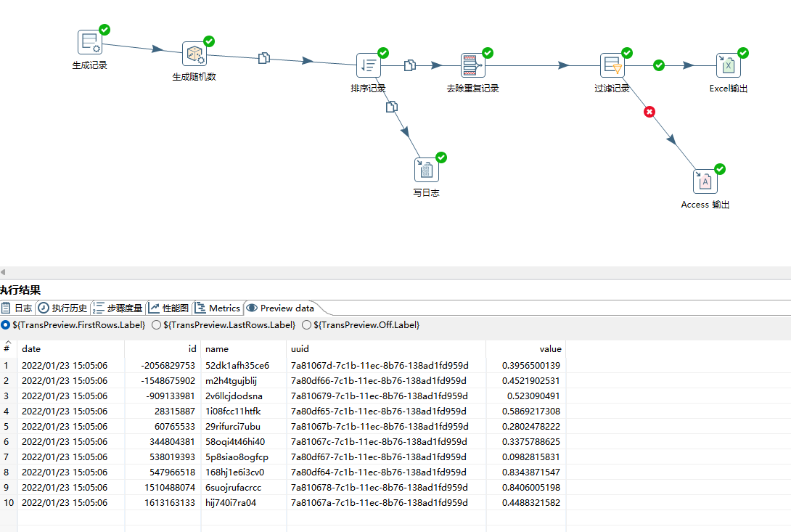
Task: Switch to the 日志 tab
Action: click(17, 308)
